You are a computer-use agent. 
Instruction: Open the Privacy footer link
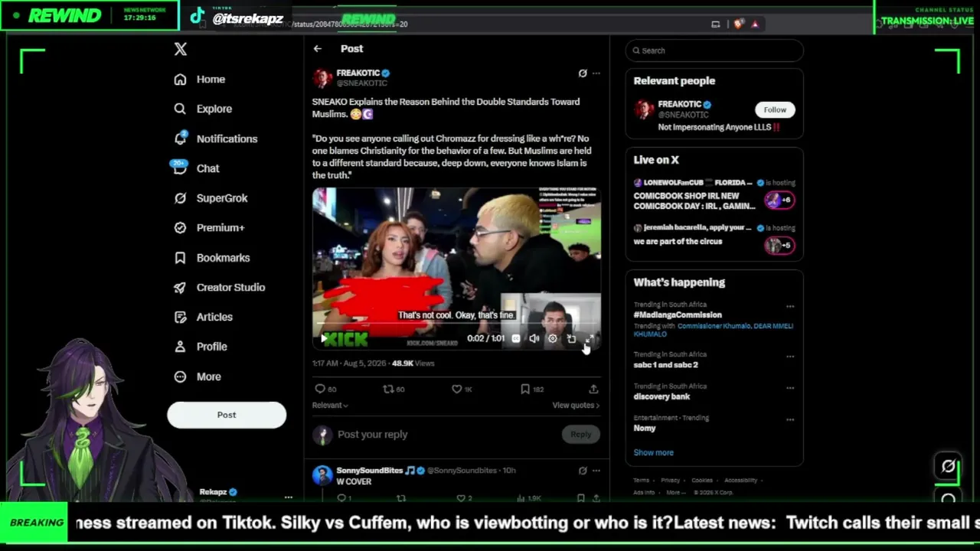[x=670, y=481]
